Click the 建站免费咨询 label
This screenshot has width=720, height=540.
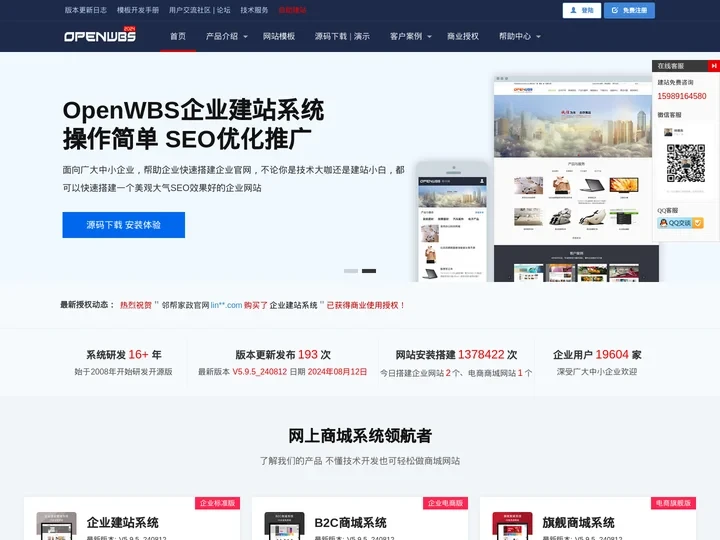click(675, 82)
